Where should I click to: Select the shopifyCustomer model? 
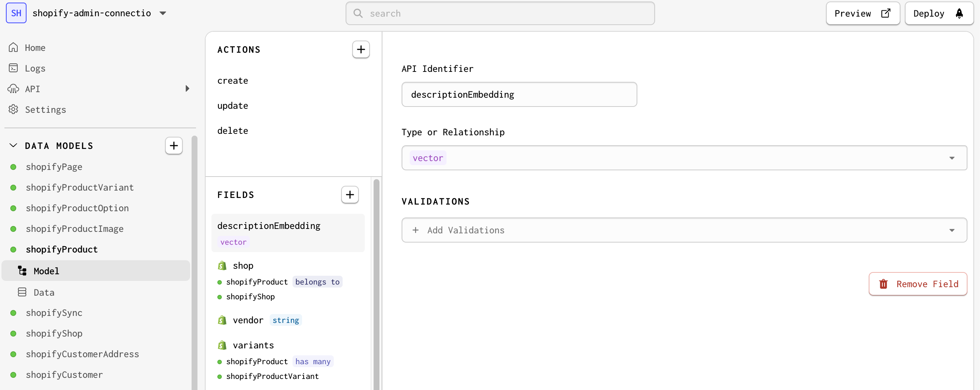(64, 375)
